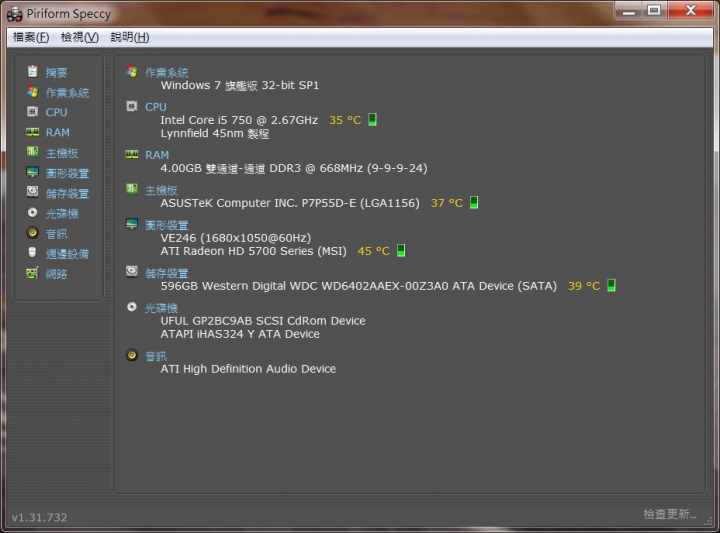Click the memory icon beside RAM heading

click(132, 154)
